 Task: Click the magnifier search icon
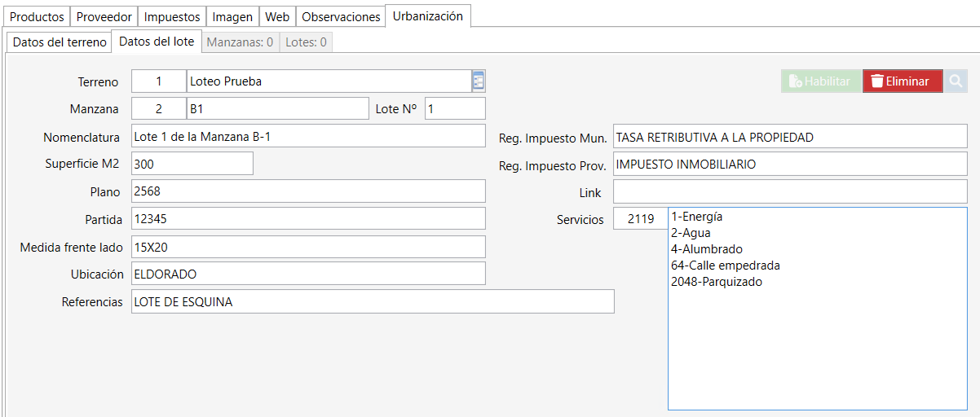[956, 81]
